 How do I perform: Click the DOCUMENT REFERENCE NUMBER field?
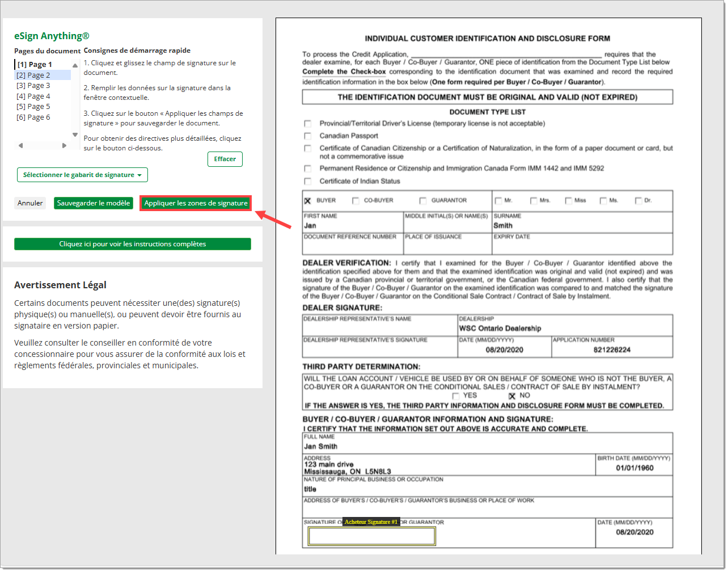point(353,243)
